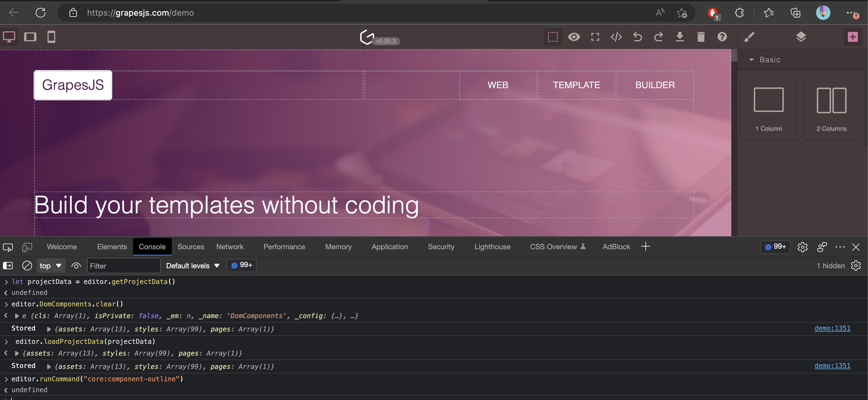
Task: Open the demo:1351 source link
Action: tap(833, 328)
